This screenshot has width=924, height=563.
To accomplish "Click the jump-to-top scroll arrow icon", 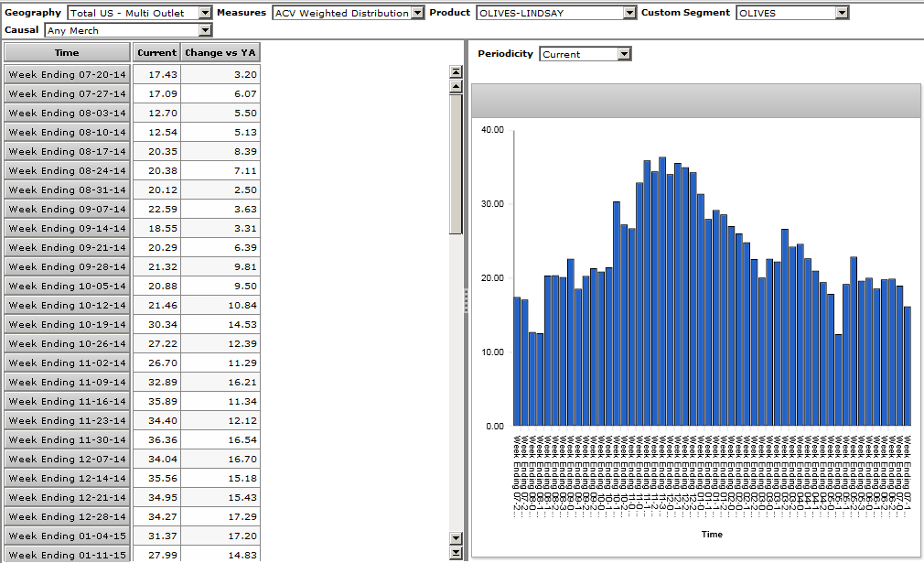I will pos(456,71).
